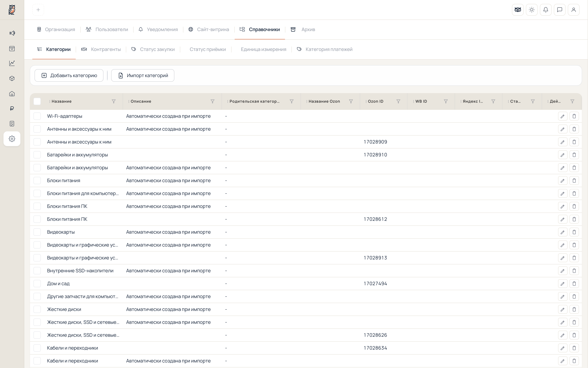Switch to the Организация tab

tap(56, 29)
